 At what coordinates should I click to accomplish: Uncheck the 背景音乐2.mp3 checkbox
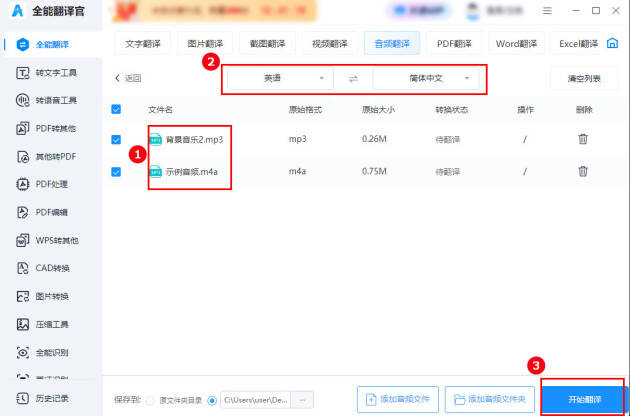(x=116, y=139)
